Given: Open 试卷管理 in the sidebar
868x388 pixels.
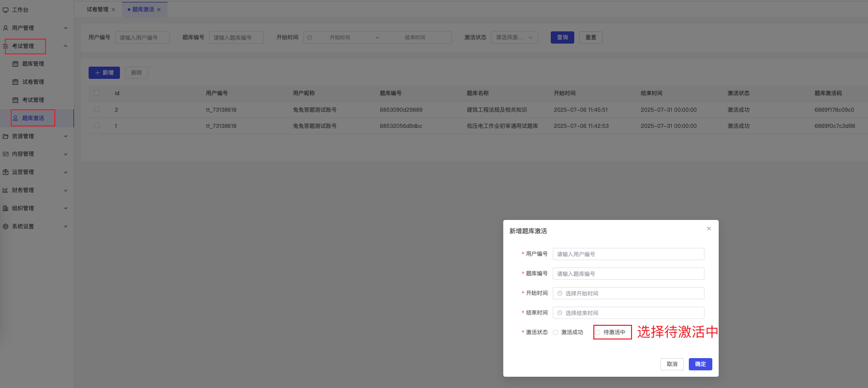Looking at the screenshot, I should [33, 82].
